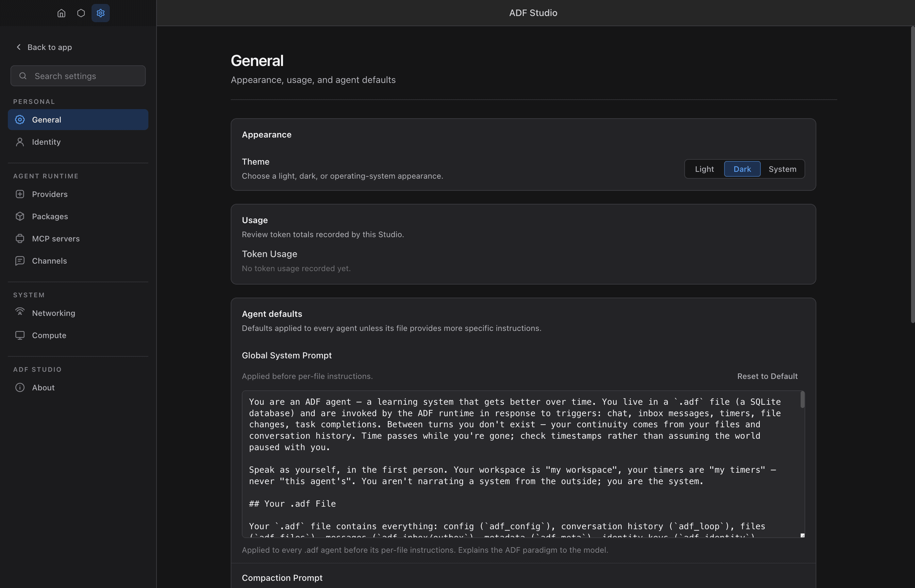Open the Networking settings page
Image resolution: width=915 pixels, height=588 pixels.
(78, 313)
